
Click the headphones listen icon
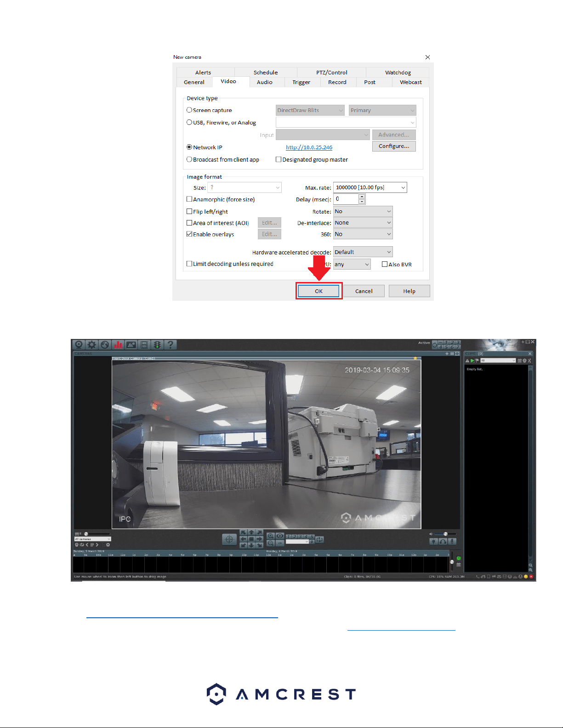click(443, 541)
